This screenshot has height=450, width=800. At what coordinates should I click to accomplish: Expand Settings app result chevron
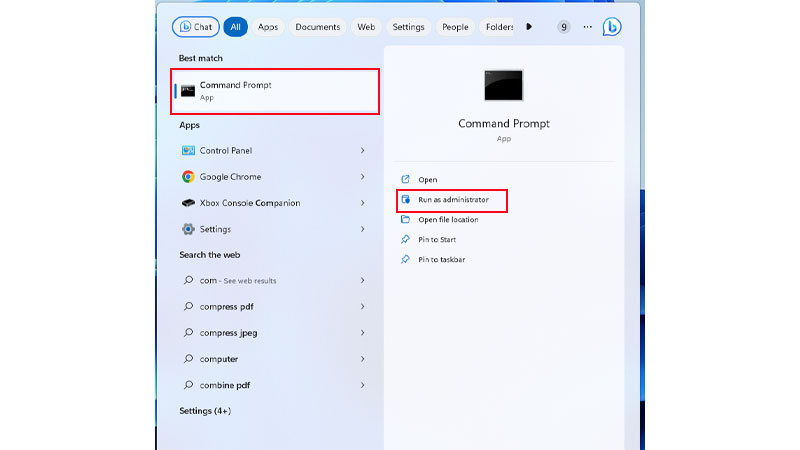point(362,229)
